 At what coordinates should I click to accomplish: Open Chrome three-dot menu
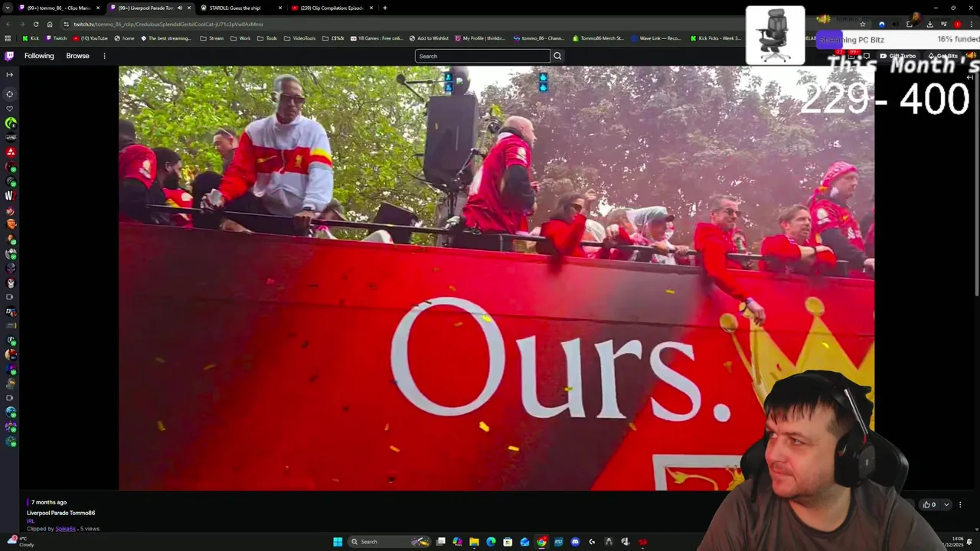972,24
